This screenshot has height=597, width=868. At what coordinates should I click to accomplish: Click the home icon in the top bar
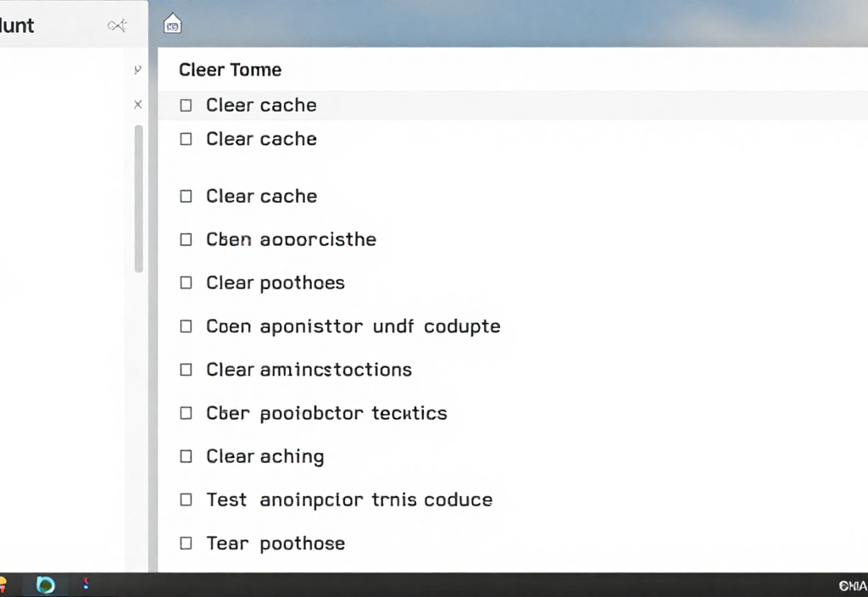[172, 24]
